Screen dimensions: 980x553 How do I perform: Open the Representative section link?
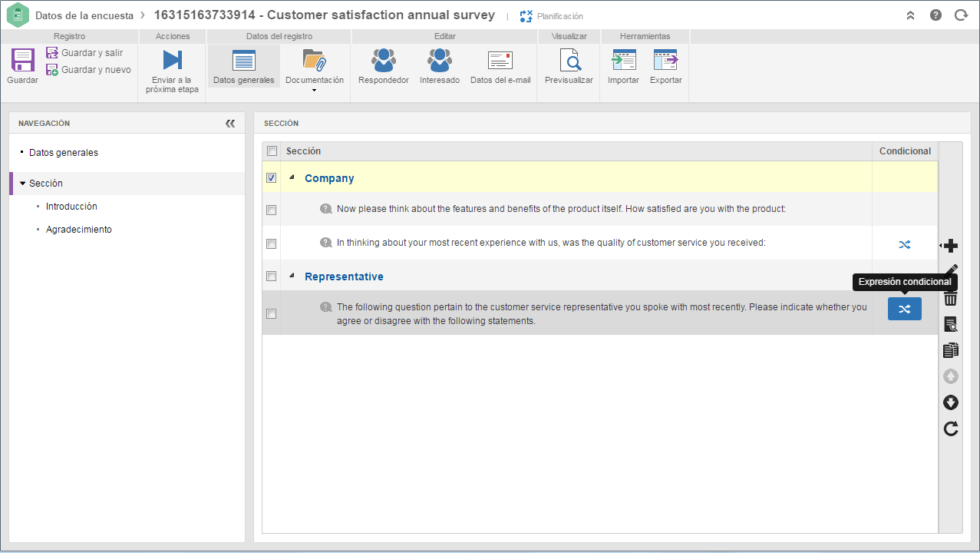(x=344, y=276)
